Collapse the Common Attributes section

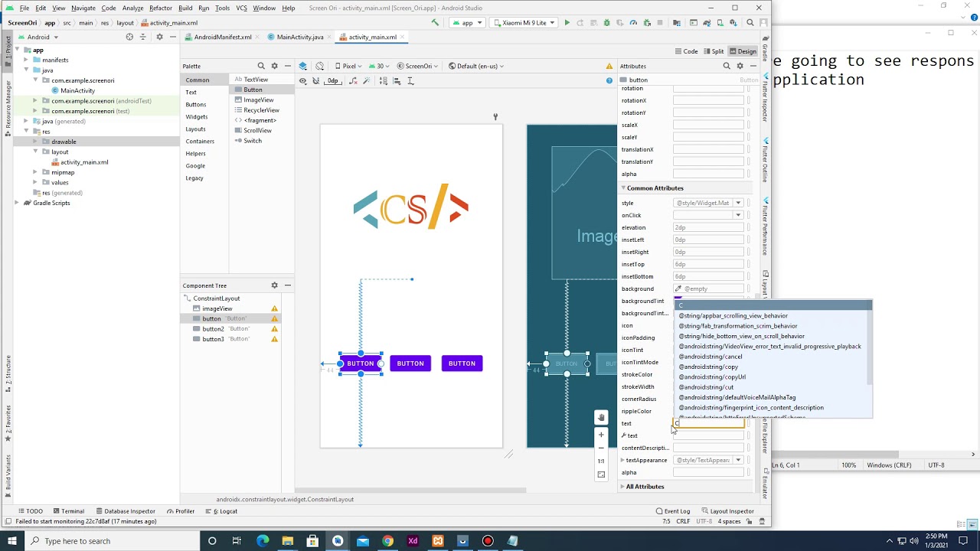(623, 188)
